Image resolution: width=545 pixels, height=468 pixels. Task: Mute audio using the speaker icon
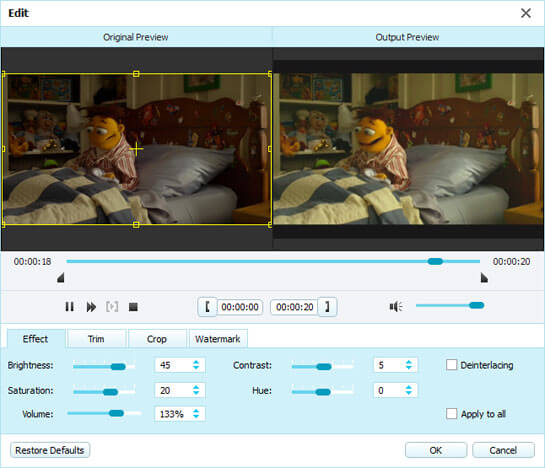(x=396, y=306)
